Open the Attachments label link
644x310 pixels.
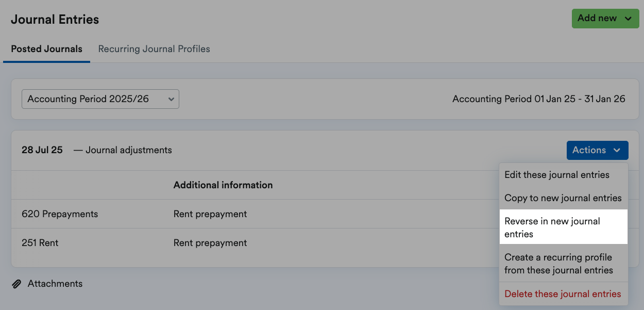(x=55, y=284)
